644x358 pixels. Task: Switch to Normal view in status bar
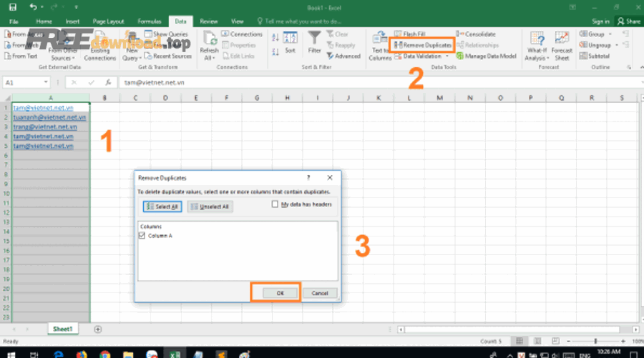pyautogui.click(x=519, y=341)
